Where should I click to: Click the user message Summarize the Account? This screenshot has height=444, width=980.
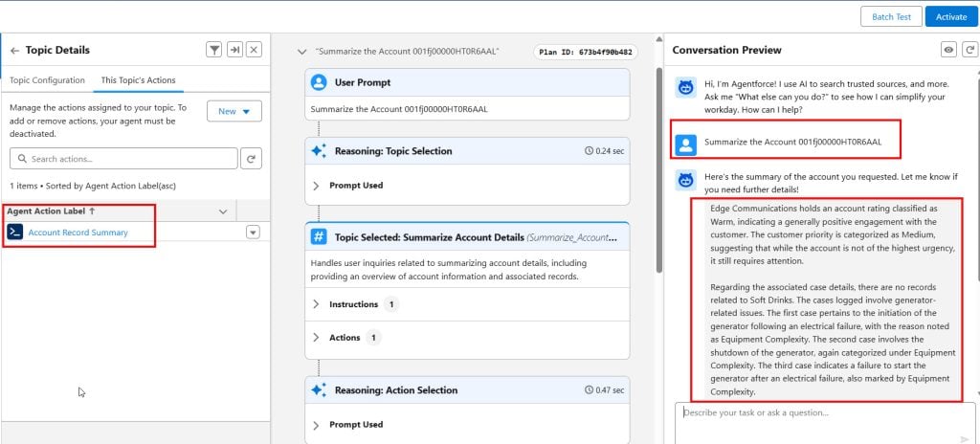[x=793, y=142]
